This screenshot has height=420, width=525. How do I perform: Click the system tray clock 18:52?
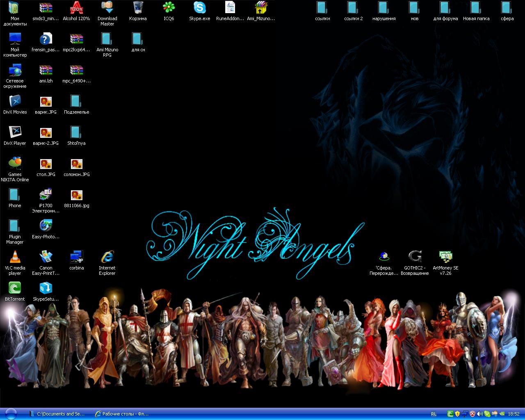514,414
